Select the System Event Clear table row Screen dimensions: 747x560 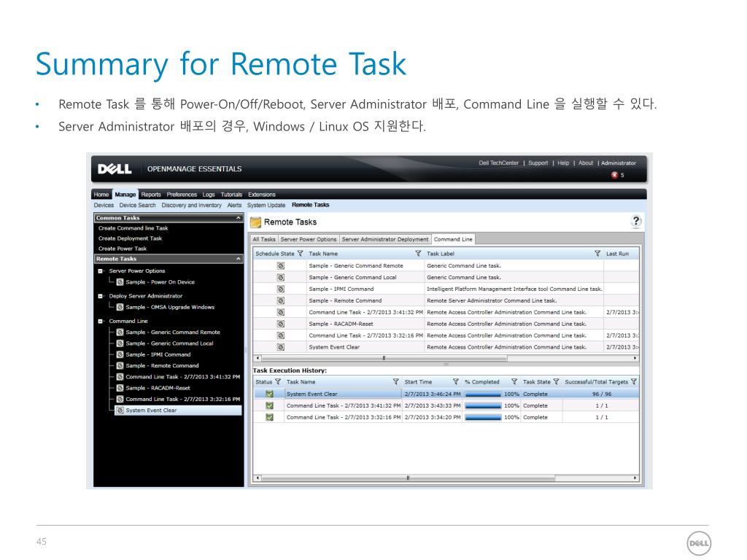point(446,347)
